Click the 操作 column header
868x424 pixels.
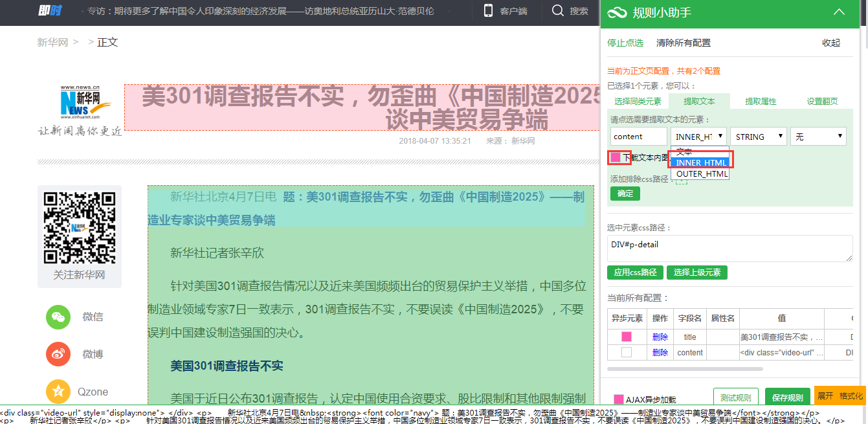[x=660, y=318]
